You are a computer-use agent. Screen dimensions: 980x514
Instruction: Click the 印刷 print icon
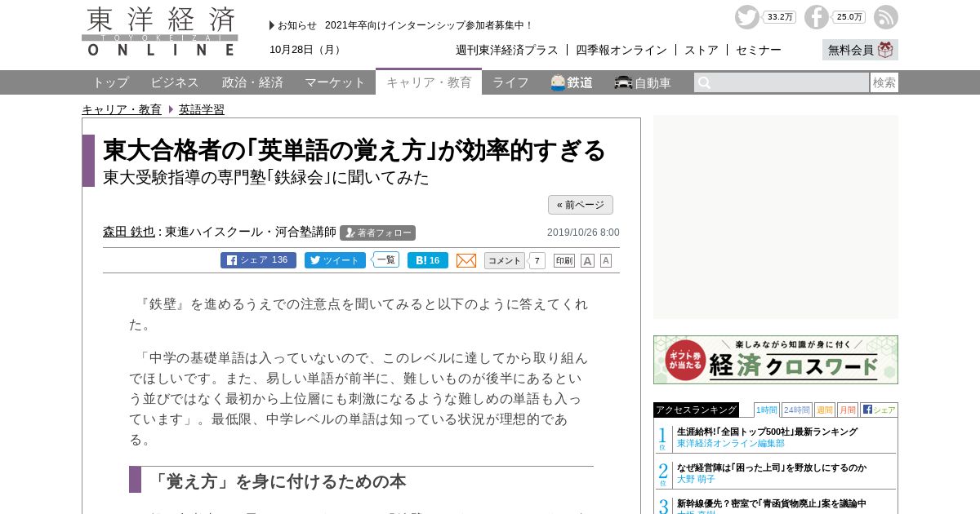pyautogui.click(x=564, y=260)
